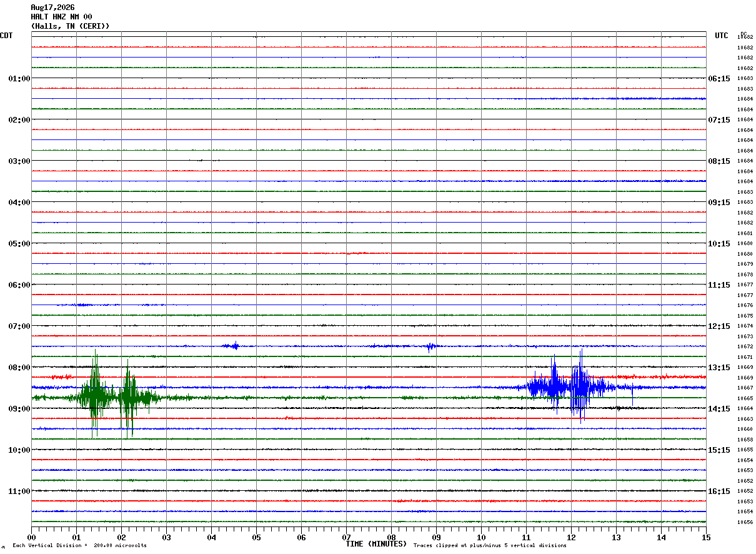This screenshot has width=756, height=554.
Task: Click the DC value 10663
Action: pyautogui.click(x=745, y=419)
